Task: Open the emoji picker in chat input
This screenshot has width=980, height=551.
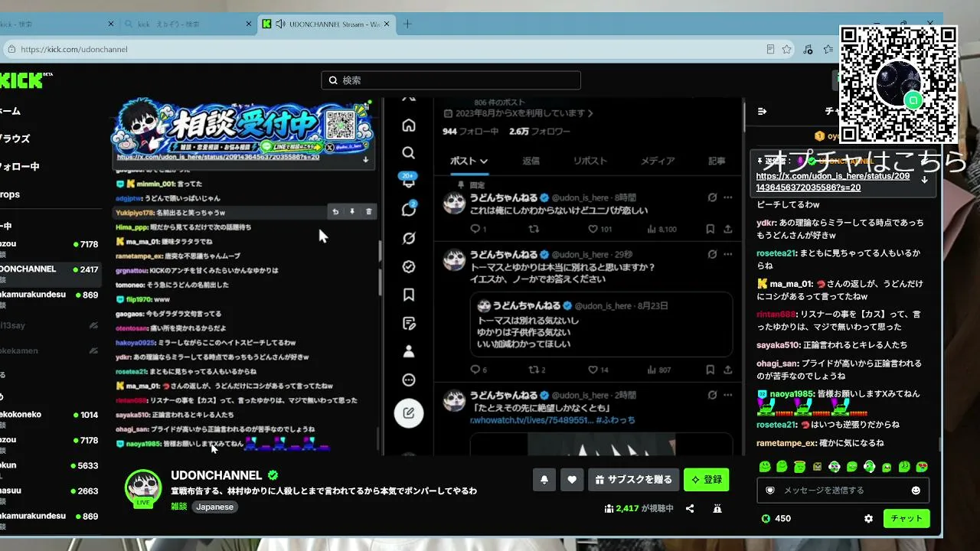Action: click(916, 490)
